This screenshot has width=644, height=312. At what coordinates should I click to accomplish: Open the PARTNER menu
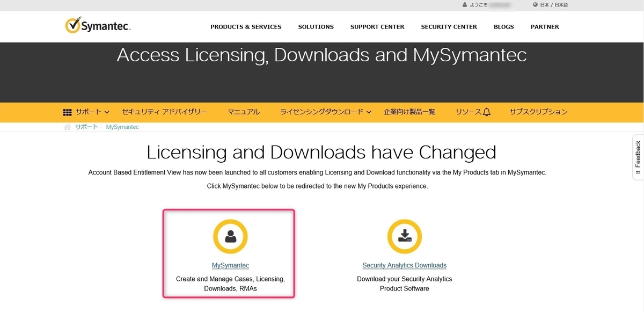coord(545,27)
